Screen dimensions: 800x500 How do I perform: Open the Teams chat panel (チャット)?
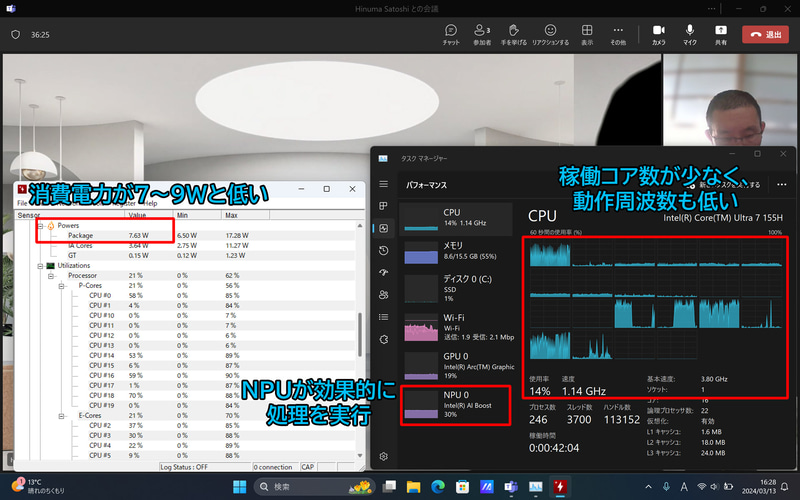coord(451,35)
